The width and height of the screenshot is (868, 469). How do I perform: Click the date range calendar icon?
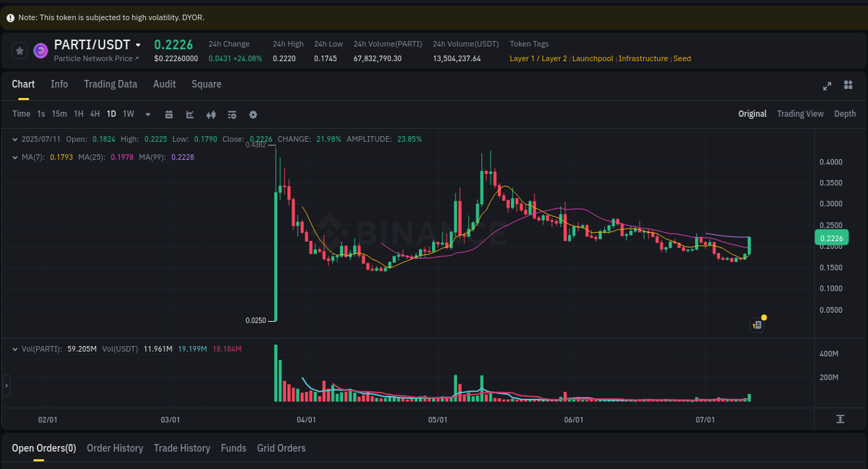pos(169,114)
